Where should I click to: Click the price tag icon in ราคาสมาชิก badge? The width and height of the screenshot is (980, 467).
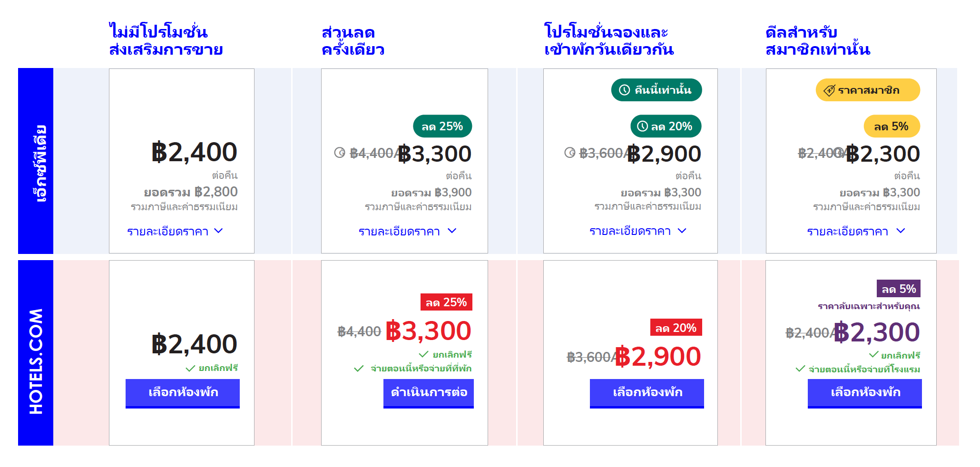829,90
